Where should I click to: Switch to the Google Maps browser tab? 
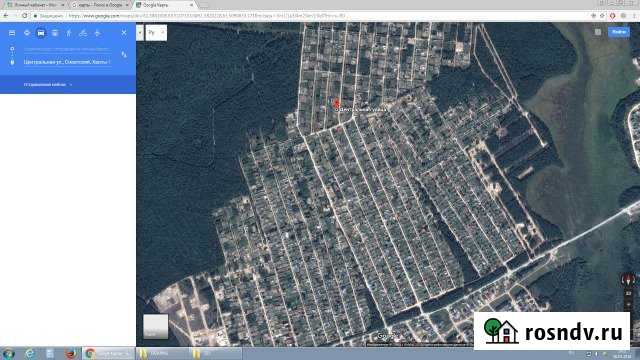tap(164, 5)
